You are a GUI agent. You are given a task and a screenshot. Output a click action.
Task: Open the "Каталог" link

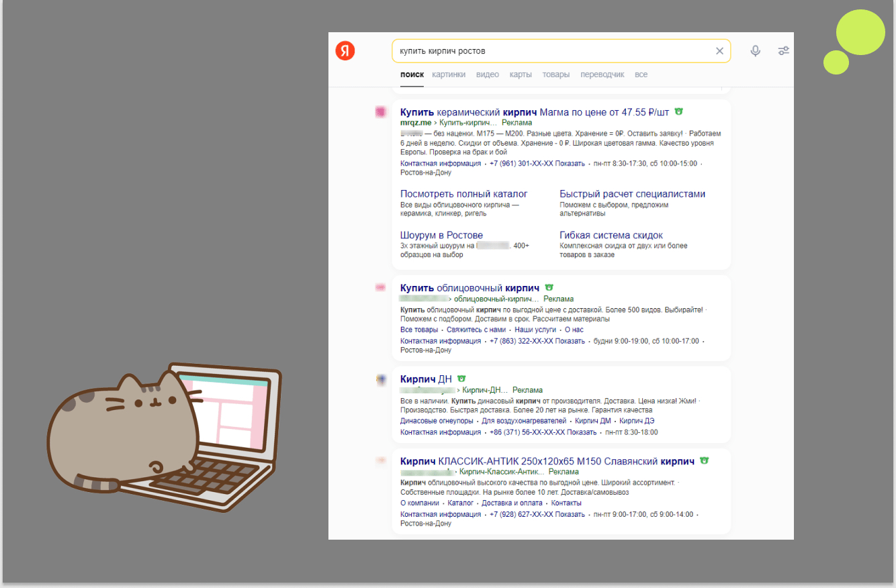[461, 503]
